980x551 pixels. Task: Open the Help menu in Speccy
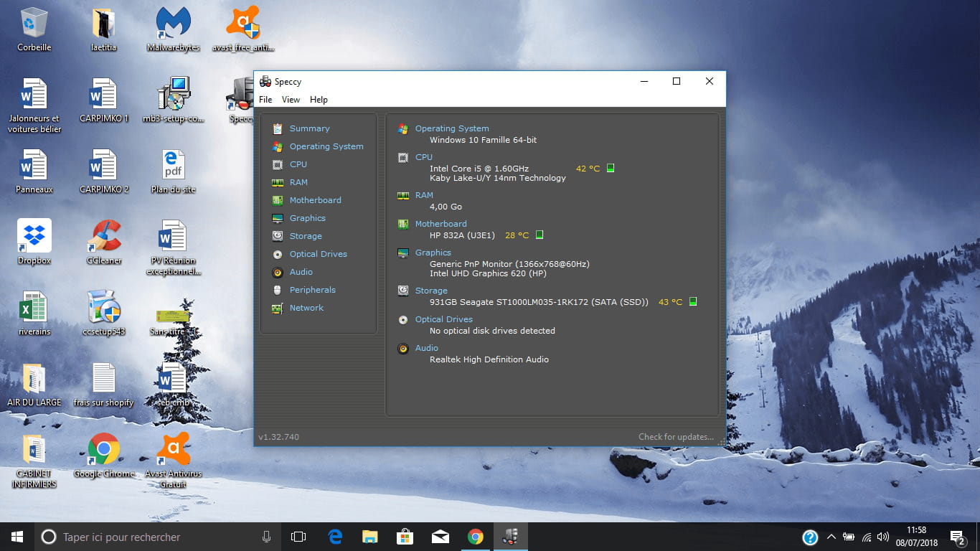pyautogui.click(x=319, y=100)
